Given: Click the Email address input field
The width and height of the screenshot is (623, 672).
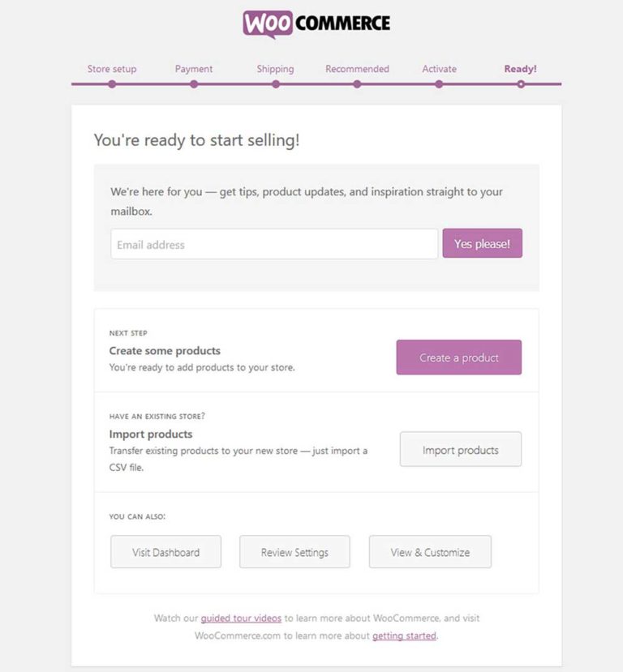Looking at the screenshot, I should tap(273, 243).
